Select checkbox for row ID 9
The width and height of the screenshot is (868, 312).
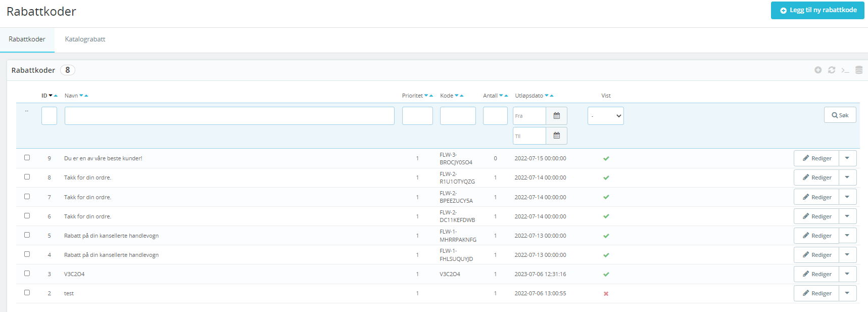click(27, 158)
